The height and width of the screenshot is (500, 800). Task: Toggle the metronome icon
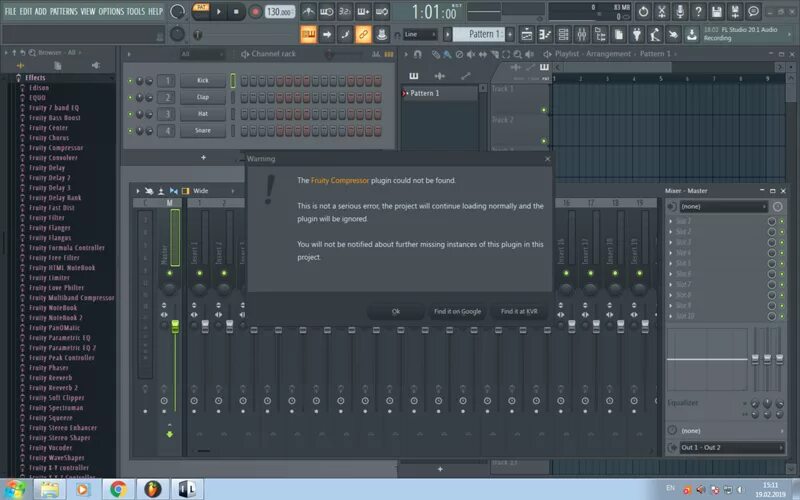click(x=308, y=11)
